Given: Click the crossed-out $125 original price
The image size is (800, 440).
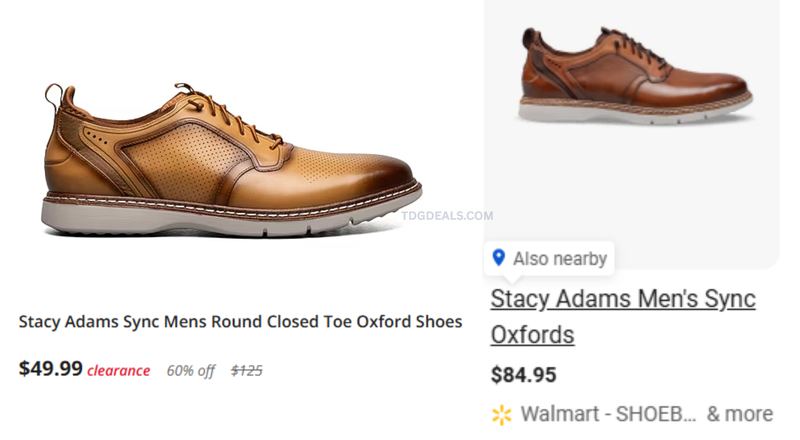Looking at the screenshot, I should [x=246, y=371].
